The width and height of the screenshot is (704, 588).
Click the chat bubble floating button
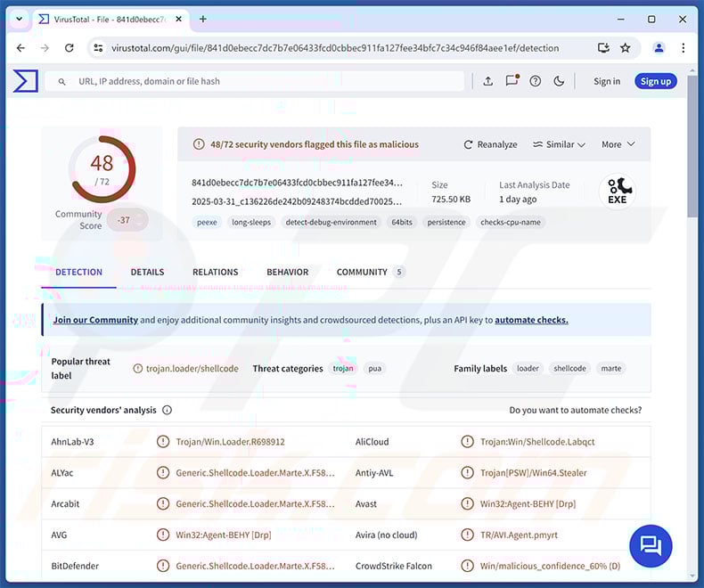click(x=651, y=545)
